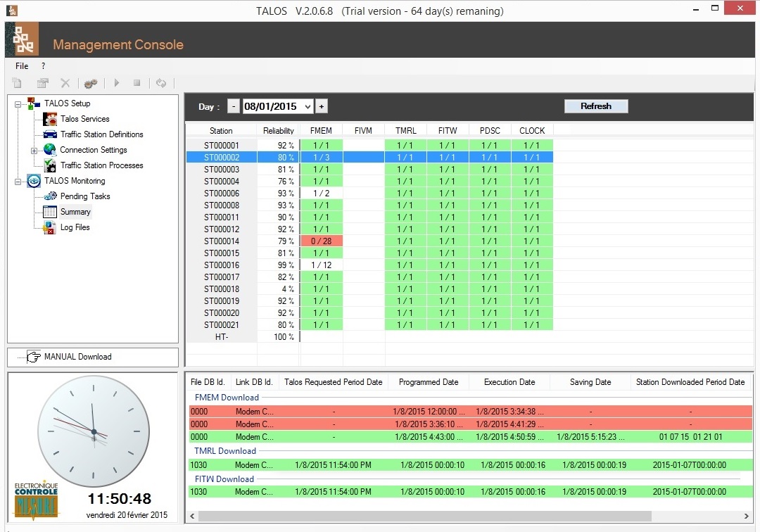This screenshot has width=760, height=532.
Task: Click the horizontal scrollbar right arrow
Action: (747, 516)
